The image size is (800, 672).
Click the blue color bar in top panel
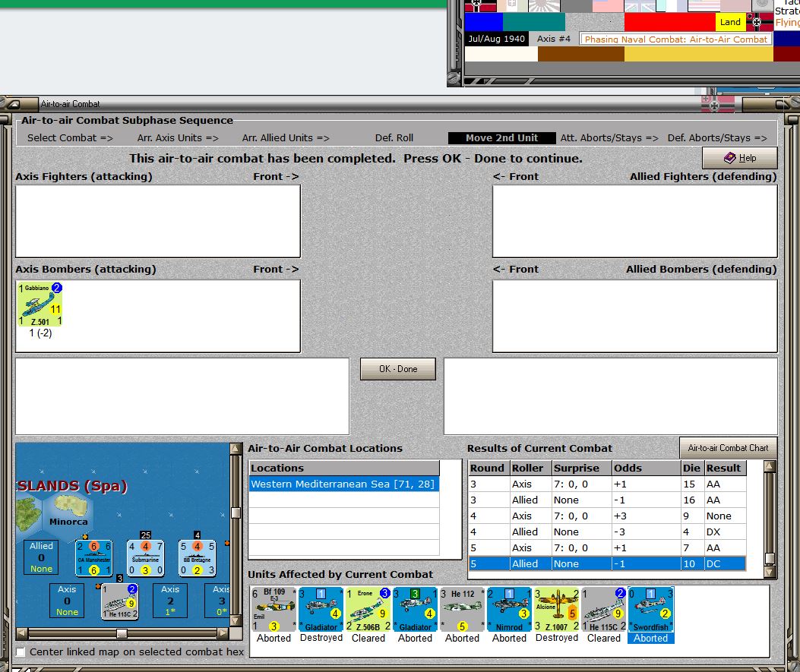pyautogui.click(x=484, y=22)
